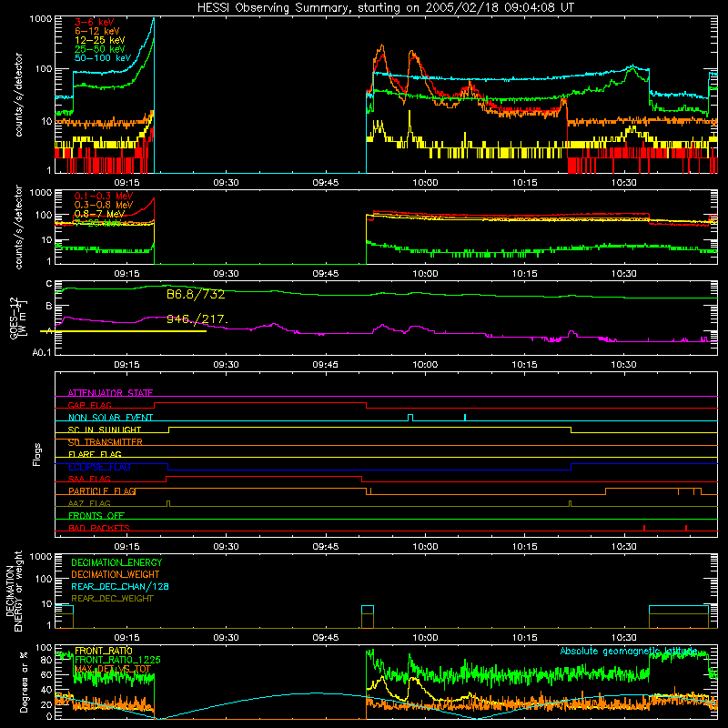Select the FLARE_FLAG label

(95, 454)
